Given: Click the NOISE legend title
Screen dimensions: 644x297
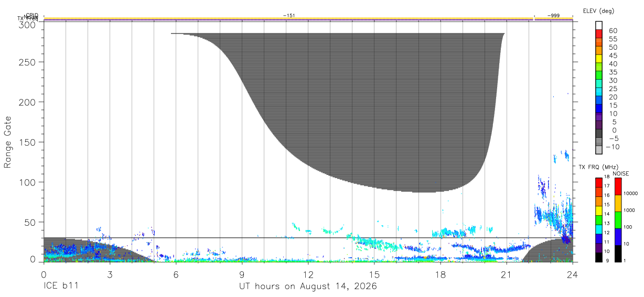Looking at the screenshot, I should 621,174.
